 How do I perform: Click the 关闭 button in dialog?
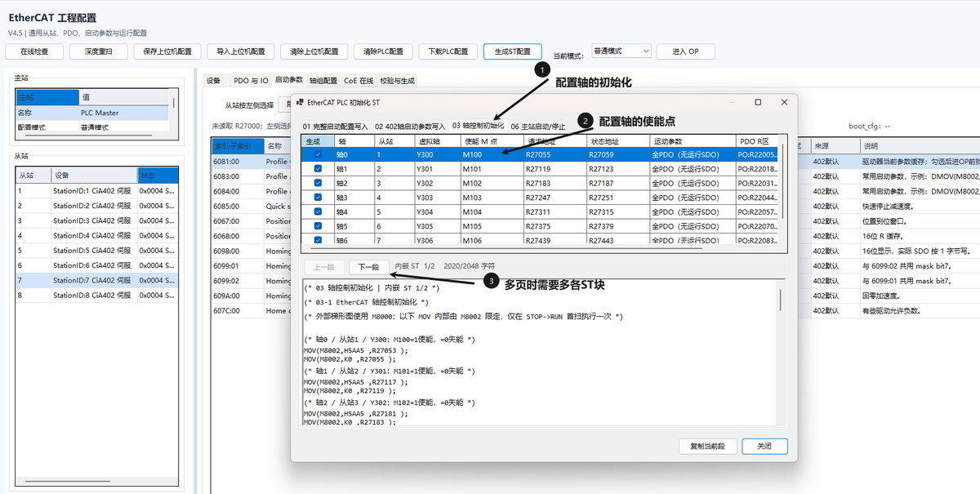click(764, 447)
